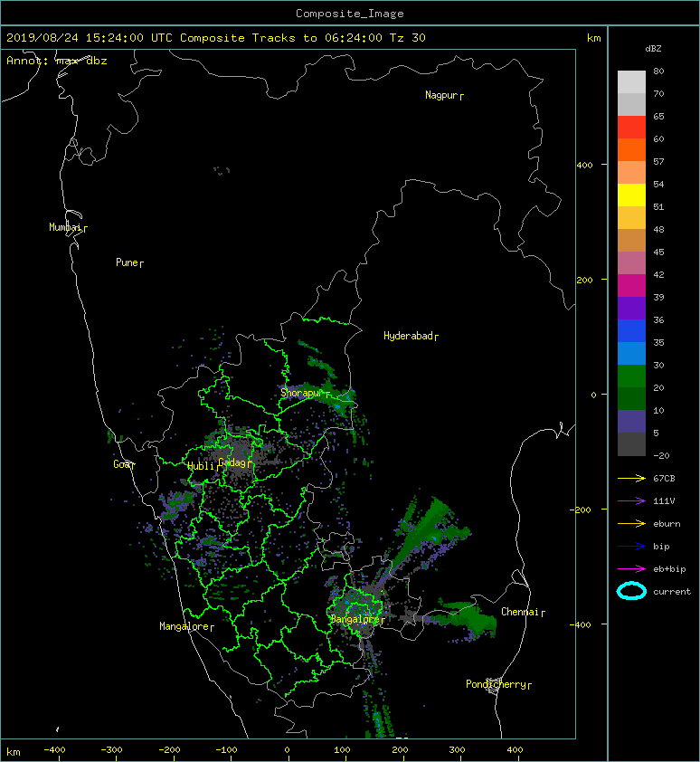Click the 0 bottom axis label

tap(287, 750)
